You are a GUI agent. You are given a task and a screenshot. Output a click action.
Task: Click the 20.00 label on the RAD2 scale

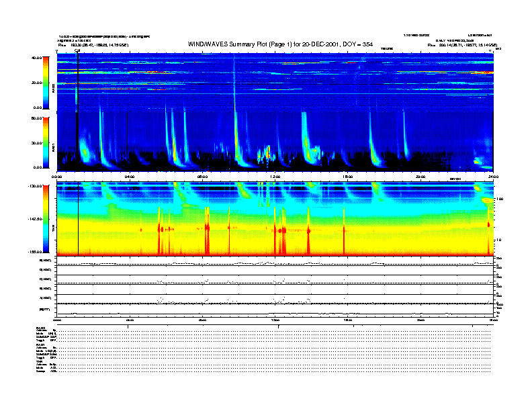(x=36, y=83)
